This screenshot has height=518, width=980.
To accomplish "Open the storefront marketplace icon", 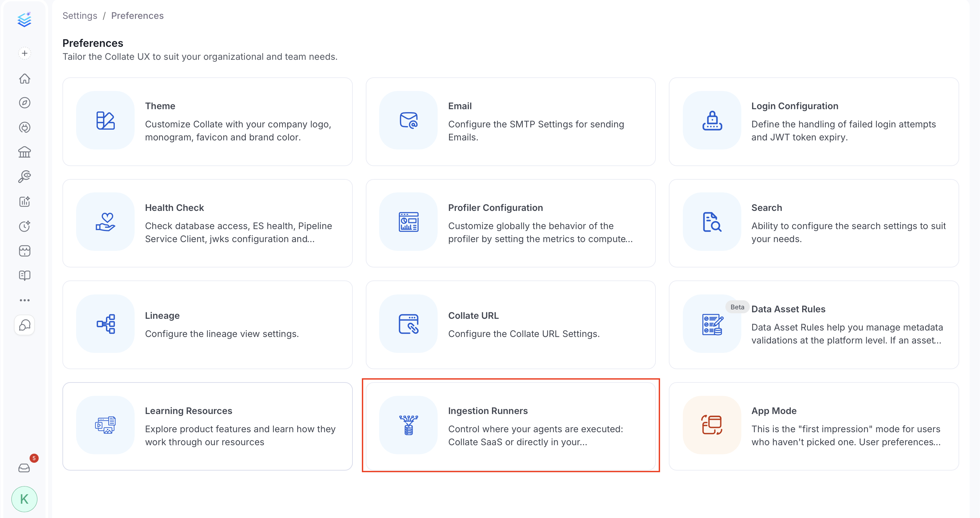I will [24, 251].
